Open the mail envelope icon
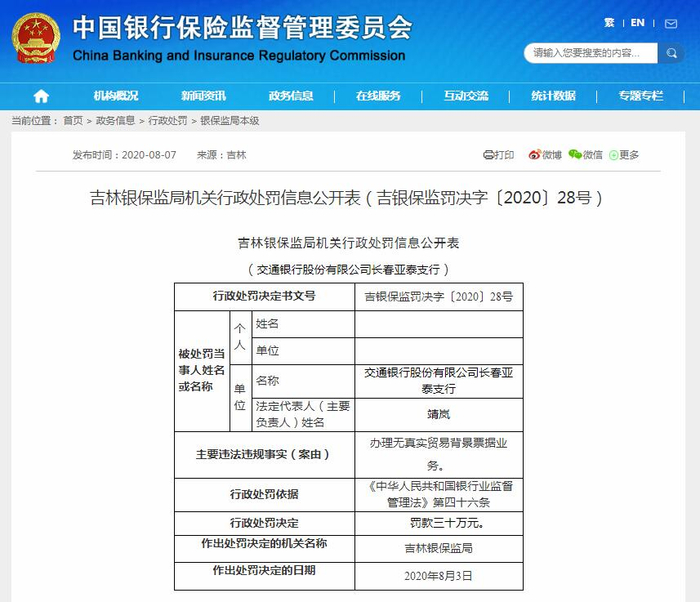 (x=671, y=24)
